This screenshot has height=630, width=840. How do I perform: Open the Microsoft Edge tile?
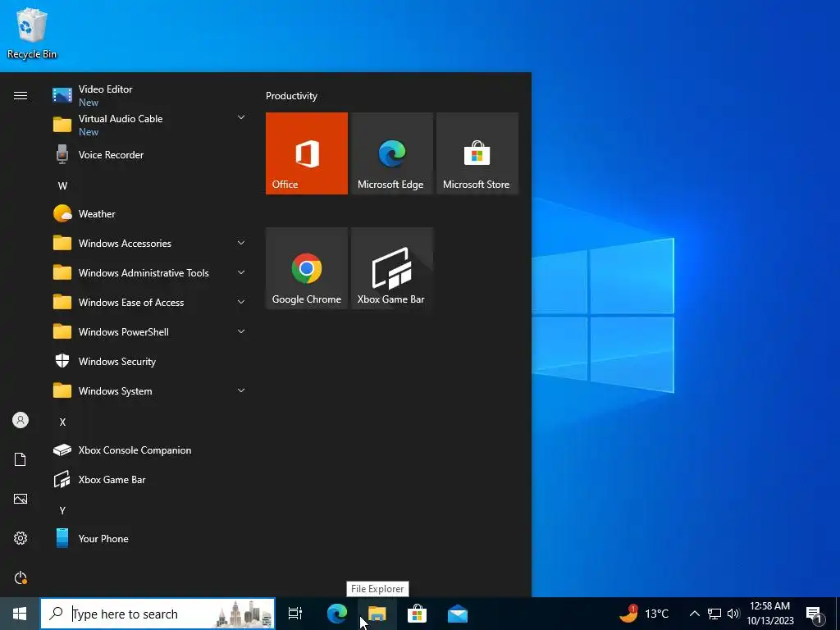point(391,153)
